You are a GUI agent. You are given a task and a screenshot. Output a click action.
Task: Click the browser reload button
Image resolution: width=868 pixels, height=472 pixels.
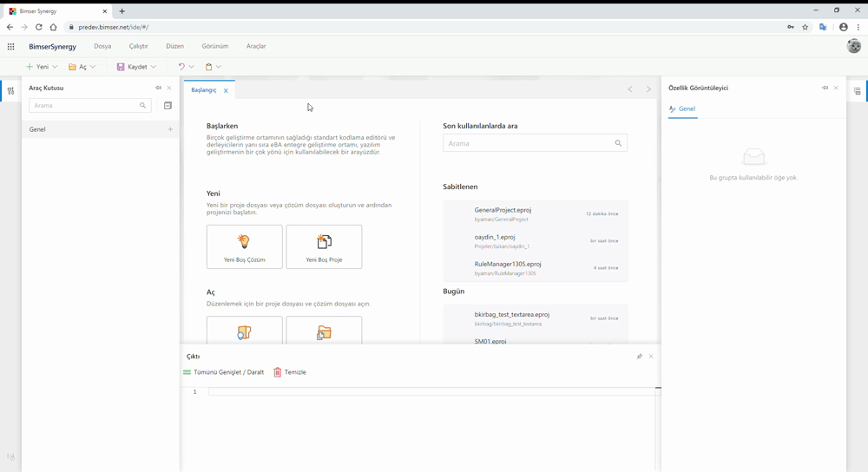(39, 27)
